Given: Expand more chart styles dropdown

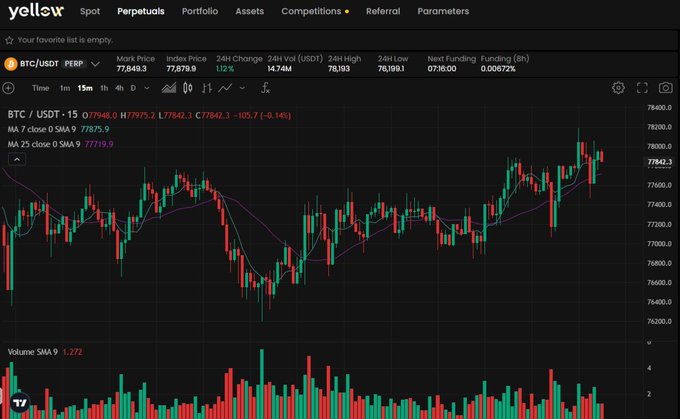Looking at the screenshot, I should click(242, 88).
